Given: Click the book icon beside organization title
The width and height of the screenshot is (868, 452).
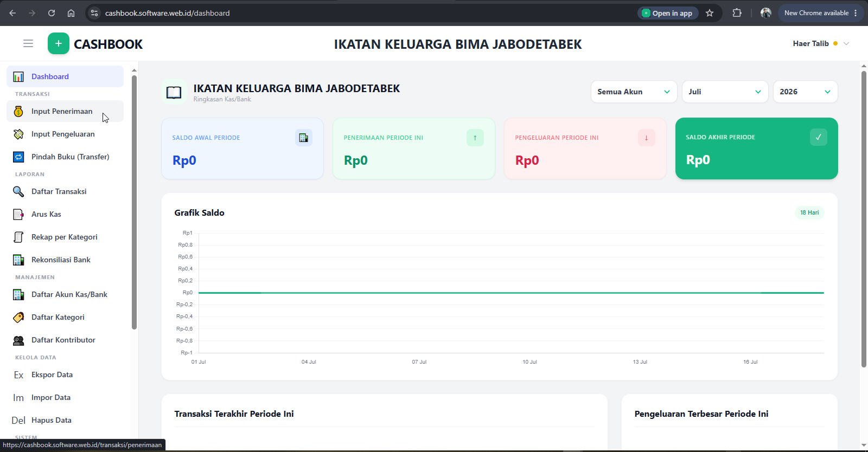Looking at the screenshot, I should [x=174, y=92].
